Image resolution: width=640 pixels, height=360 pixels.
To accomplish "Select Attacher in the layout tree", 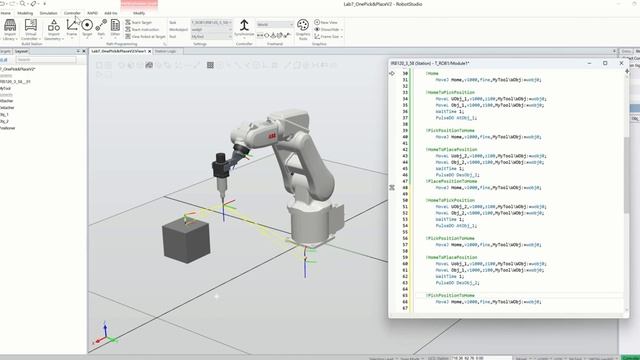I will click(7, 101).
